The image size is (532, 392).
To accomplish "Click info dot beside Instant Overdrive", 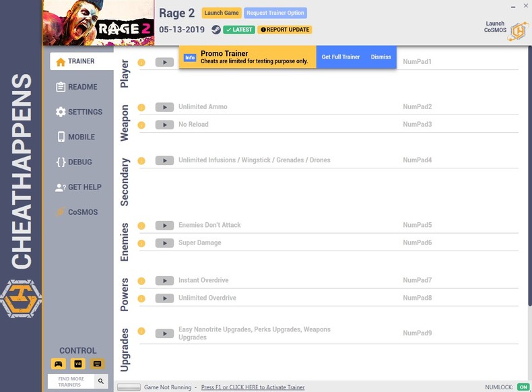I will pos(141,281).
